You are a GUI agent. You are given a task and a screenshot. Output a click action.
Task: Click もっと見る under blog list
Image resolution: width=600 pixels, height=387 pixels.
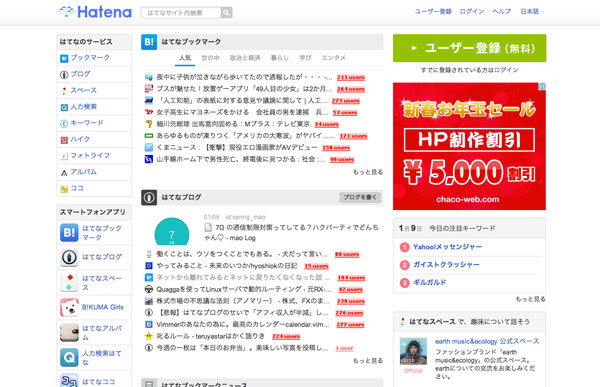[x=368, y=361]
